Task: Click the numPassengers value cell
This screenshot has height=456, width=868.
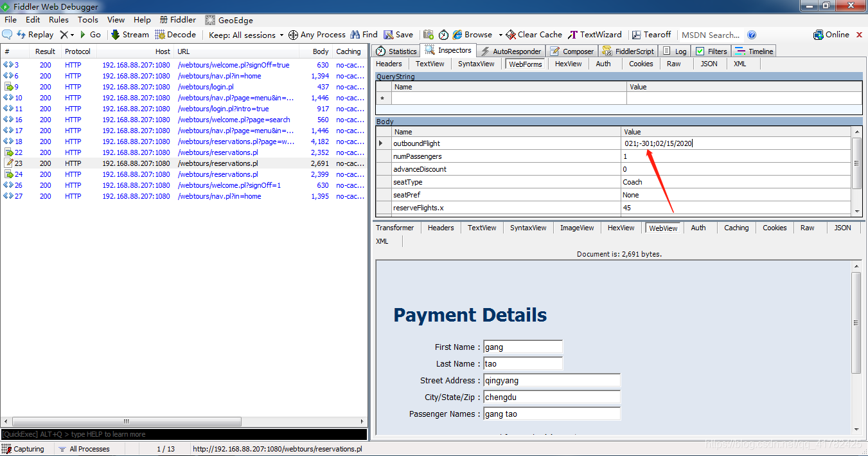Action: pos(736,156)
